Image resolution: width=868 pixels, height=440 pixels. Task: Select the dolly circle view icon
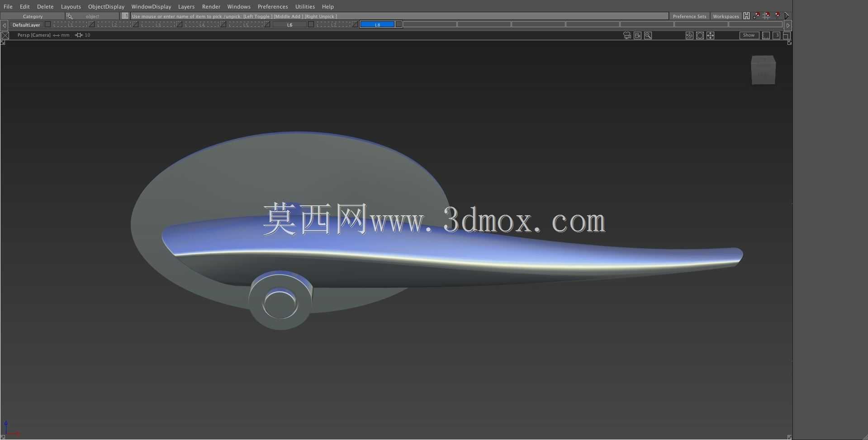tap(700, 35)
